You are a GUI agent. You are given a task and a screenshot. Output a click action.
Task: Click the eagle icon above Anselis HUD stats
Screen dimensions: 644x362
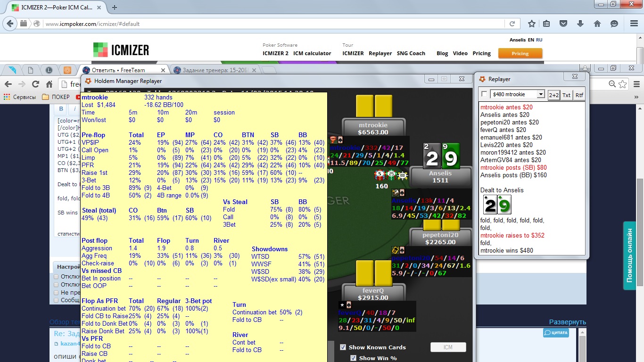tap(395, 193)
